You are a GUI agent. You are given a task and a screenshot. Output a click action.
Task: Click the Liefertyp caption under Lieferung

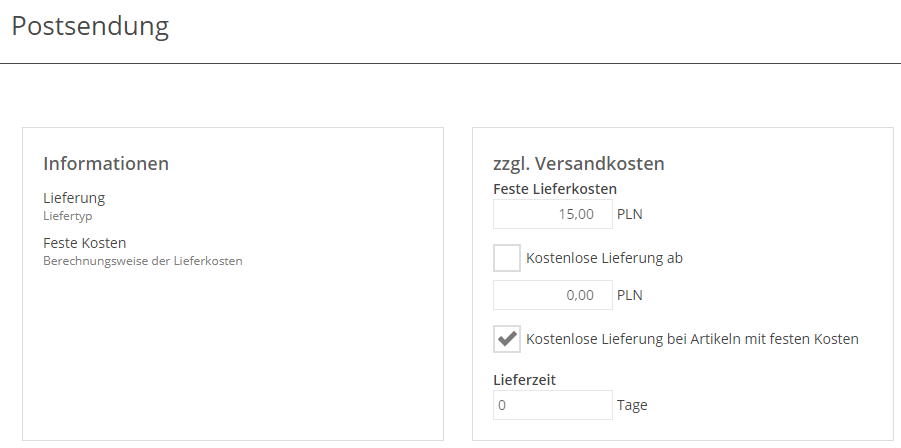pos(68,217)
